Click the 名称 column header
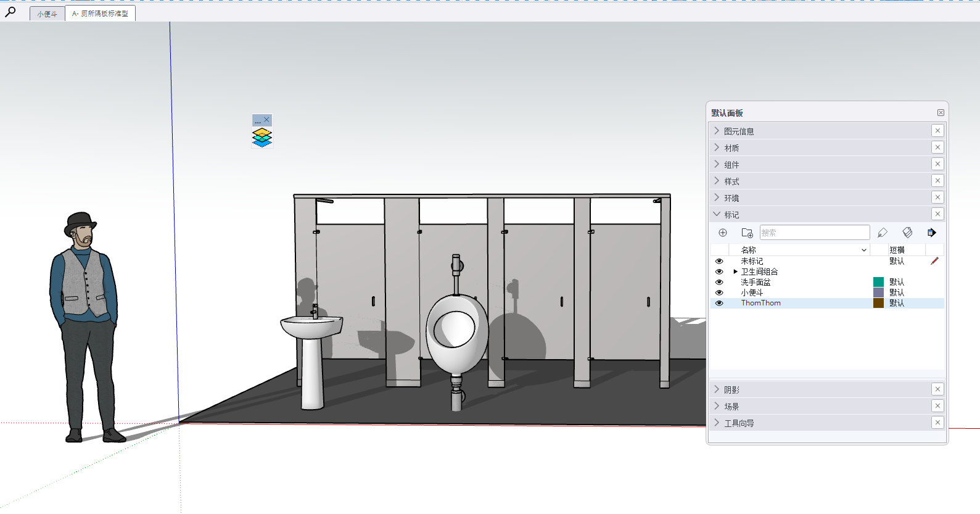980x514 pixels. (749, 250)
